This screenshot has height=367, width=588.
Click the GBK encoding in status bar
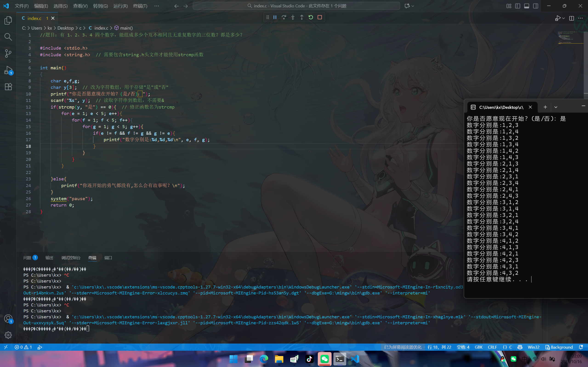[478, 347]
